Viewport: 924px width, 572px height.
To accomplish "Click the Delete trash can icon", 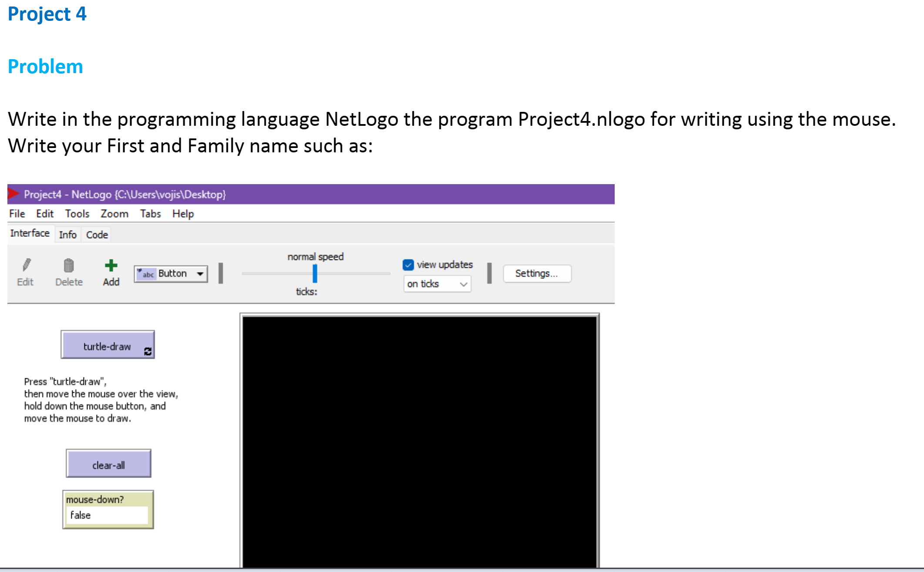I will [x=69, y=265].
